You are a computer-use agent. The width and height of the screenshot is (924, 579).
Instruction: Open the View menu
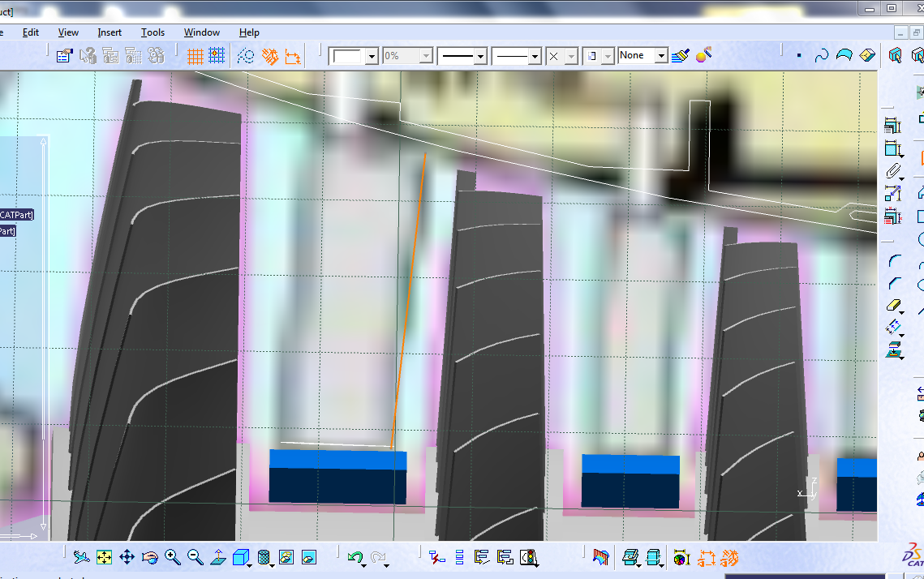[68, 32]
